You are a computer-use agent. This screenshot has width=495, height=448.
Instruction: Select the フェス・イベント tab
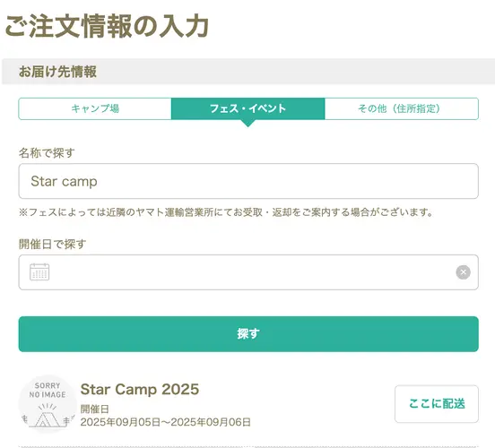247,108
